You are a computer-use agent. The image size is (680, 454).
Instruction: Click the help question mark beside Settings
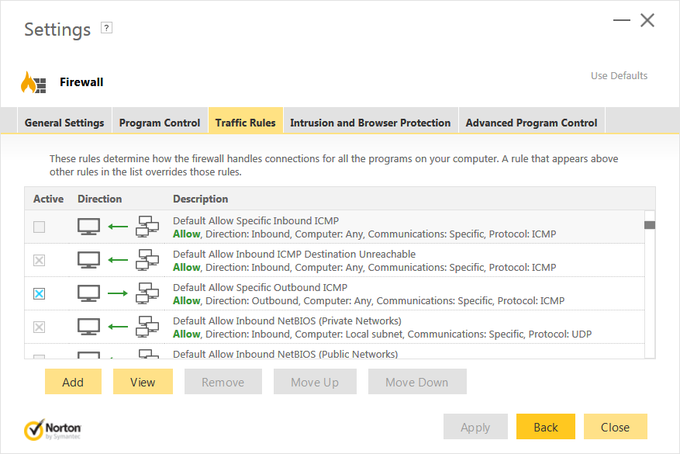coord(107,28)
